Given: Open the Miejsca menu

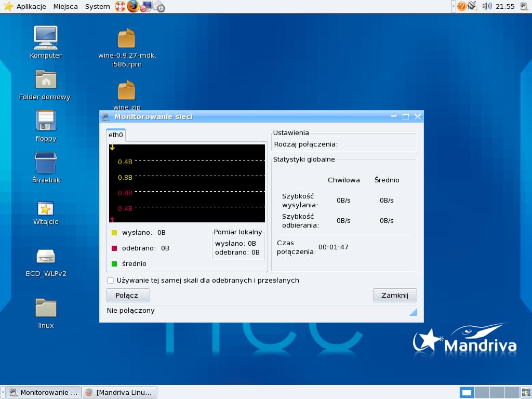Looking at the screenshot, I should coord(65,6).
